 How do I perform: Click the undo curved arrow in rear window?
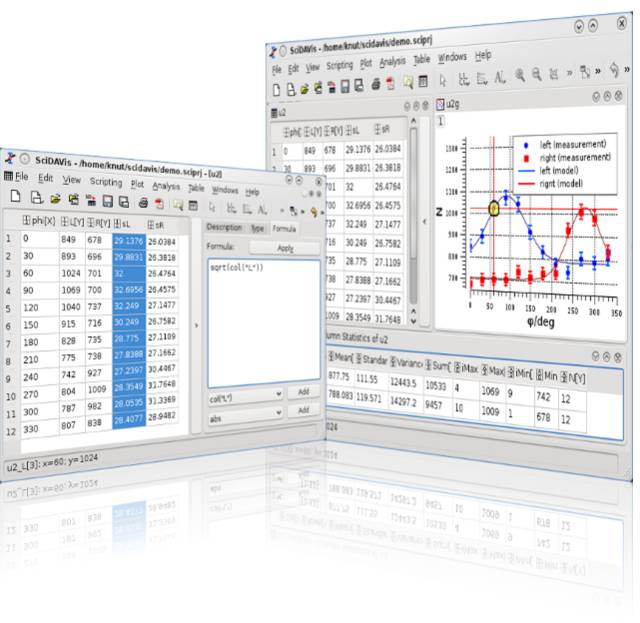tap(614, 70)
